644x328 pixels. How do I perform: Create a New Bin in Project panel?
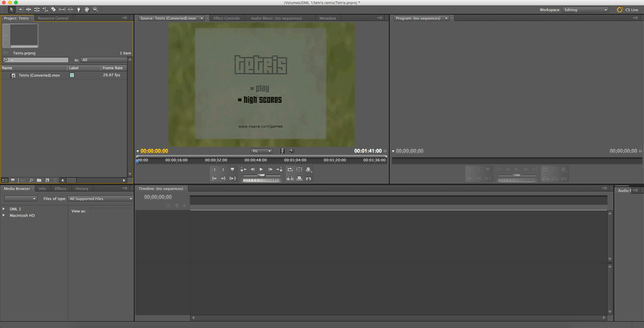[39, 180]
